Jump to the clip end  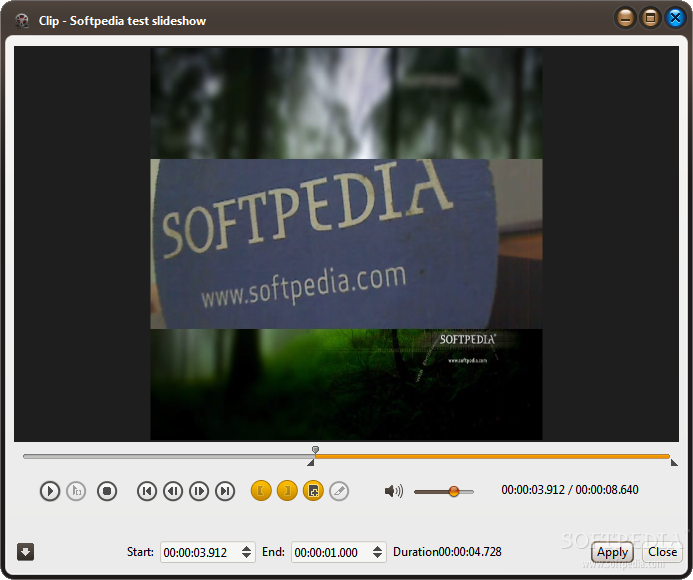(x=225, y=491)
